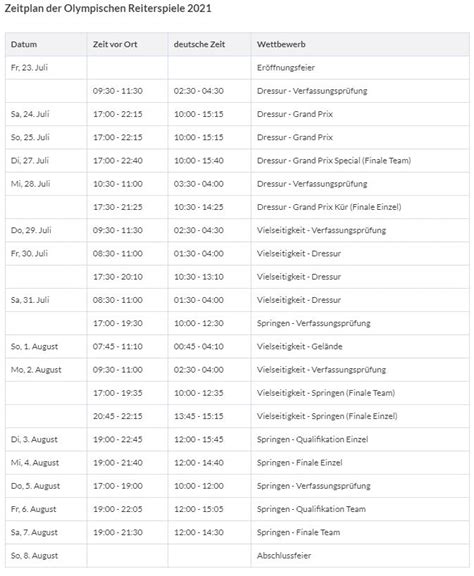Screen dimensions: 474x576
Task: Select Springen - Qualifikation Einzel
Action: click(312, 439)
